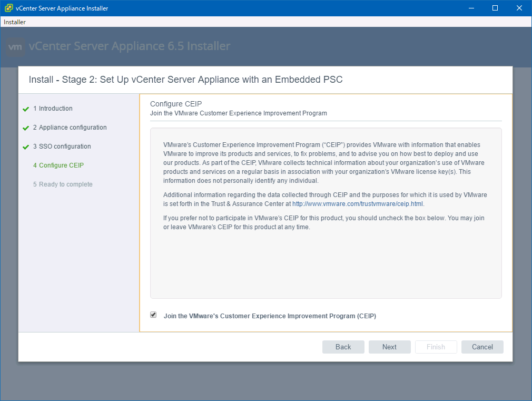Open the vmware.com CEIP trust link
Viewport: 532px width, 401px height.
[x=358, y=204]
